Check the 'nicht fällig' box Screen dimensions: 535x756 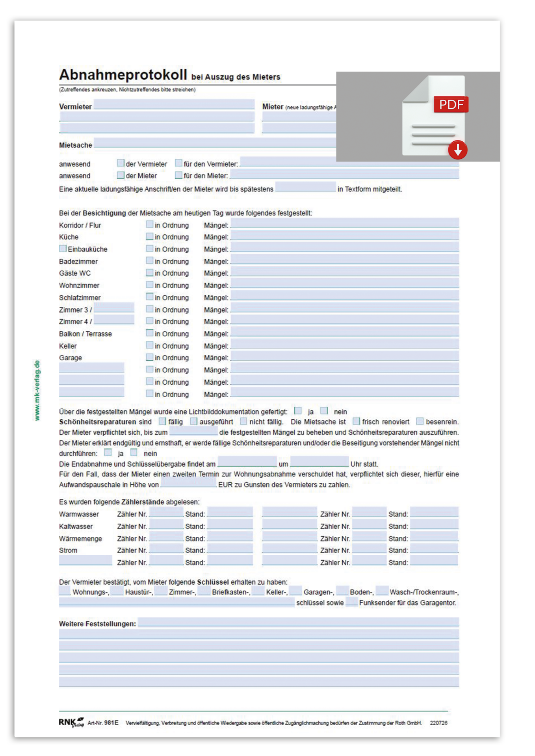(x=243, y=421)
